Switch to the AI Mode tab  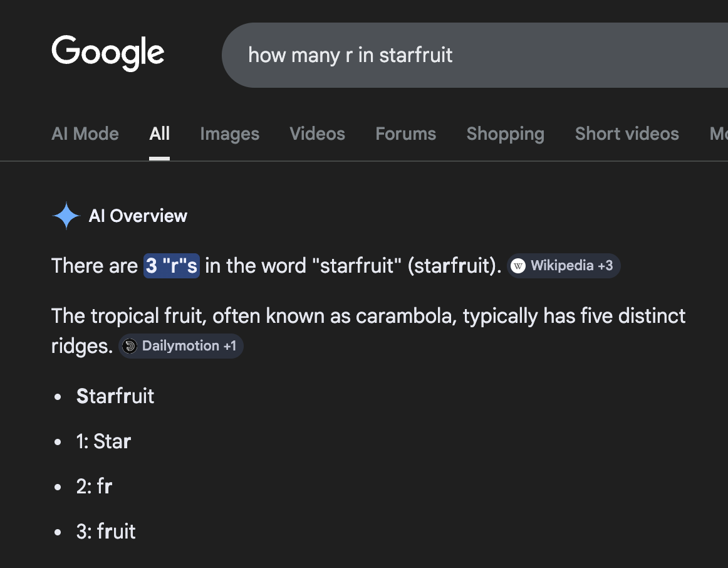click(x=85, y=134)
